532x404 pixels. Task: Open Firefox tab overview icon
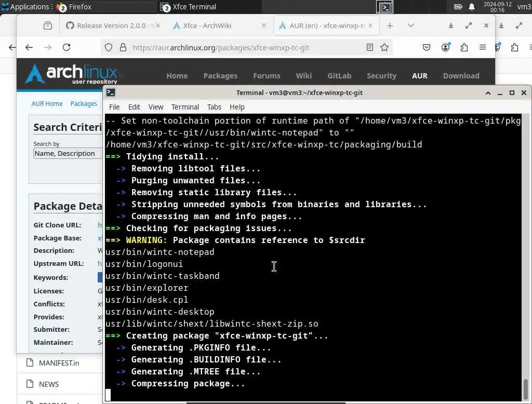click(48, 26)
